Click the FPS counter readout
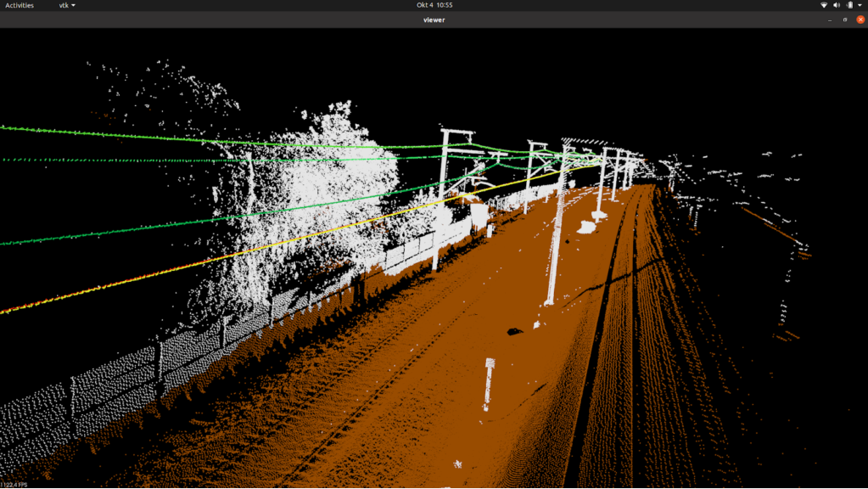 click(x=14, y=485)
